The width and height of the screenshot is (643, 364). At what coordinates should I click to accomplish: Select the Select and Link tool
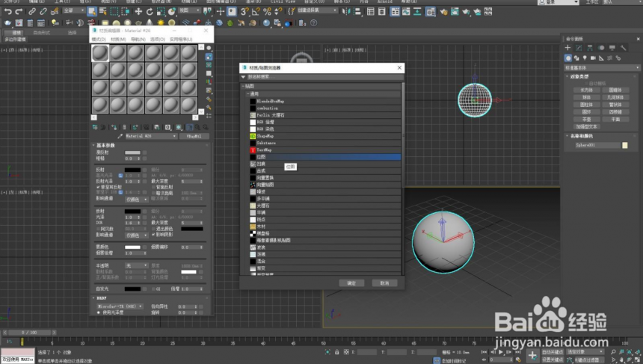pos(32,11)
